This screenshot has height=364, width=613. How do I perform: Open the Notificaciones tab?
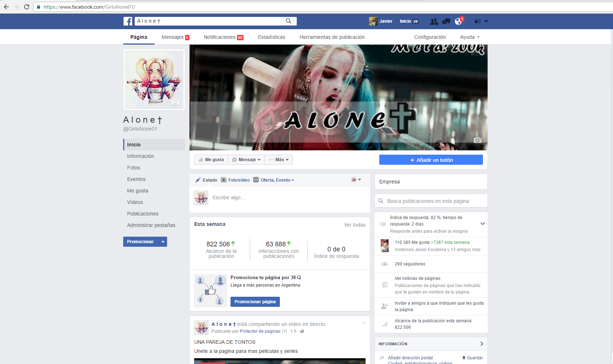224,37
